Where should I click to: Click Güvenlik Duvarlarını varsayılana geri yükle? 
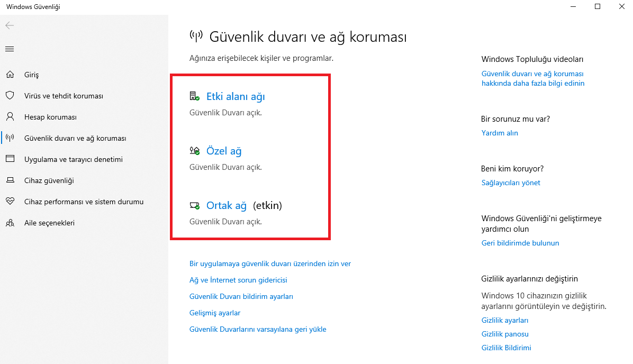click(258, 329)
